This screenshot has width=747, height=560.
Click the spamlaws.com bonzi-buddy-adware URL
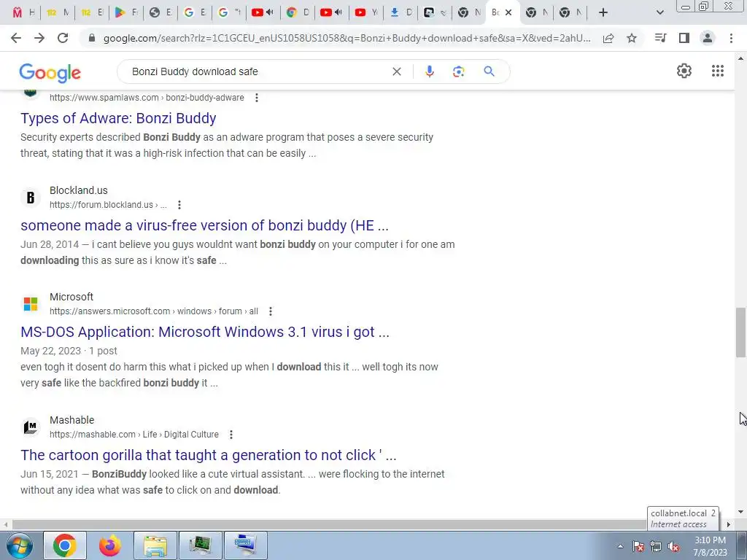click(147, 98)
